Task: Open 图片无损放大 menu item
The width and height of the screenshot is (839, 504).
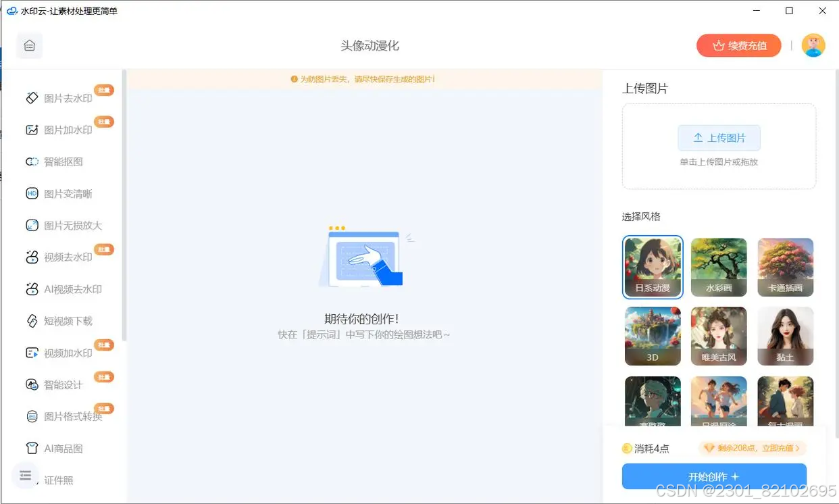Action: (73, 226)
